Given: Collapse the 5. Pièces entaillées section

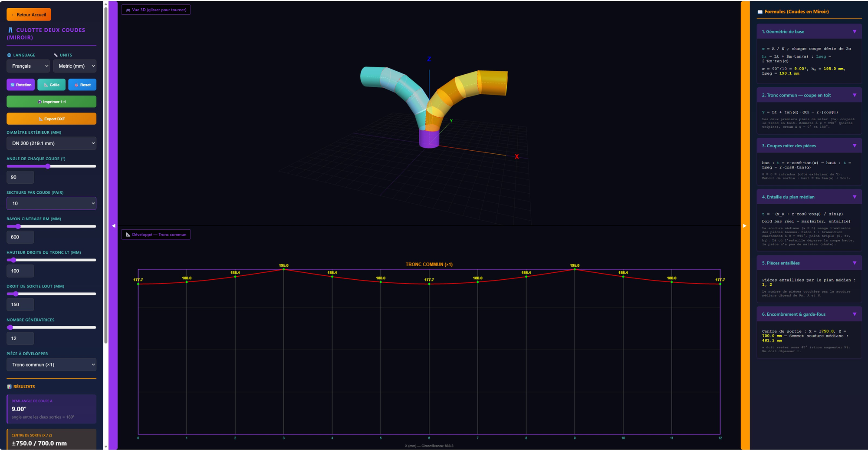Looking at the screenshot, I should pos(809,263).
